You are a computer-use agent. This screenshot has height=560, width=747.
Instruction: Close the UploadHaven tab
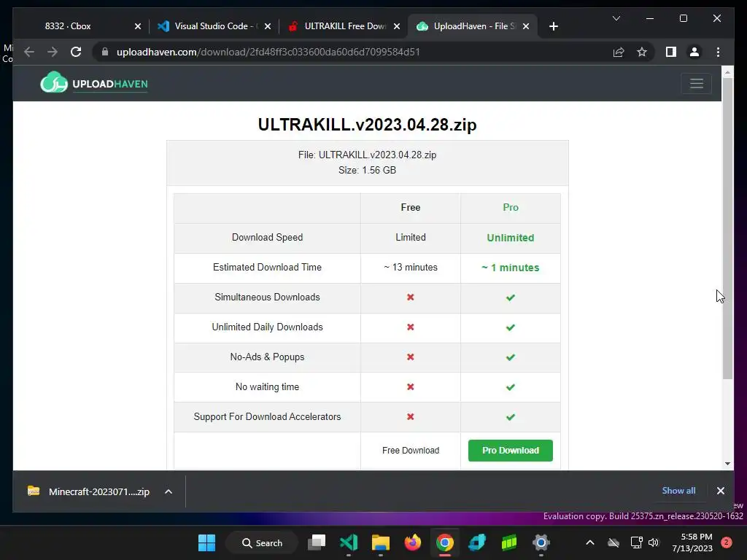click(x=525, y=26)
